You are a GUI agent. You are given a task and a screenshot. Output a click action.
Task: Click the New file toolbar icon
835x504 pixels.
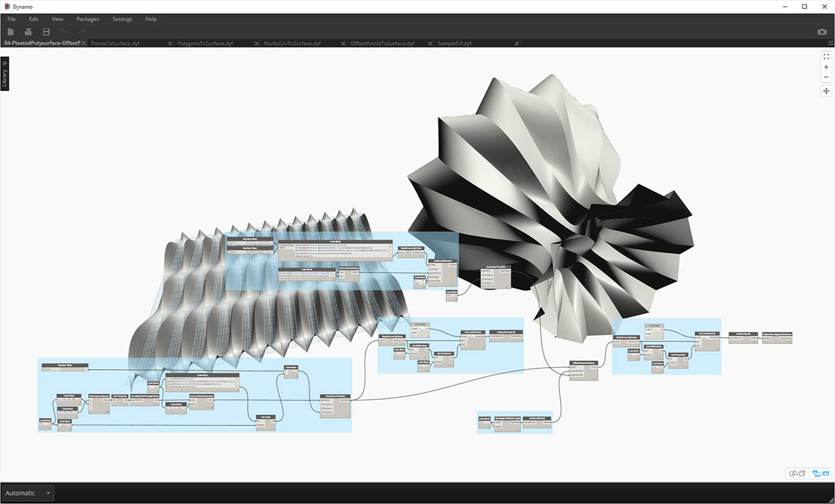(10, 32)
